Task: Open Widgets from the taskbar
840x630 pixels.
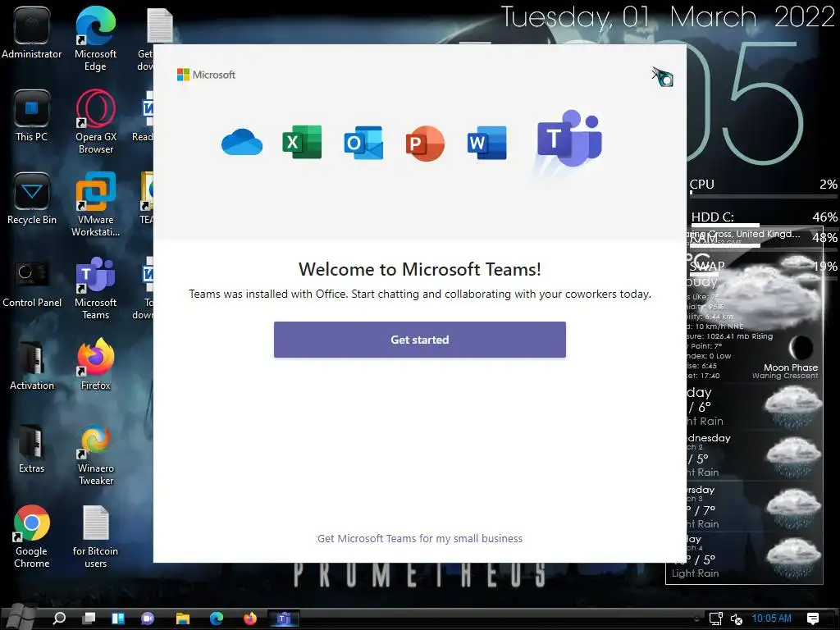Action: 118,619
